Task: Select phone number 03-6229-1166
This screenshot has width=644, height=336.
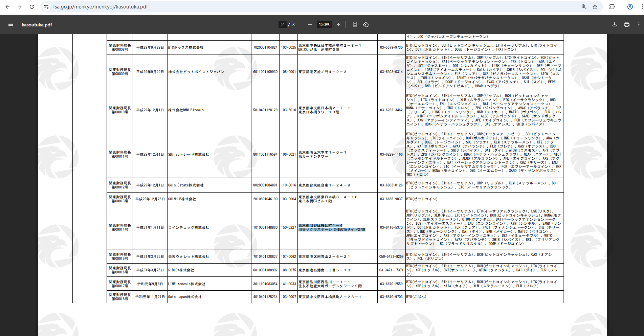Action: 391,154
